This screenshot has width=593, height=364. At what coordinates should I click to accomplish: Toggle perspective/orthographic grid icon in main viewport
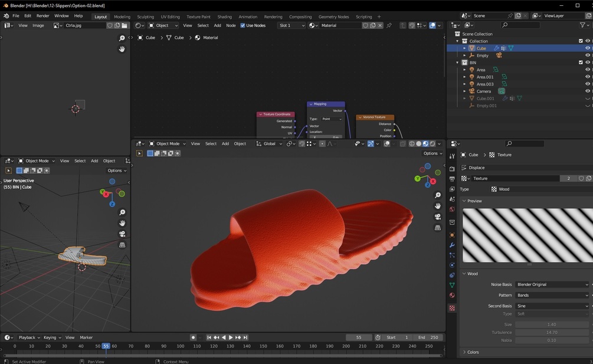coord(438,228)
